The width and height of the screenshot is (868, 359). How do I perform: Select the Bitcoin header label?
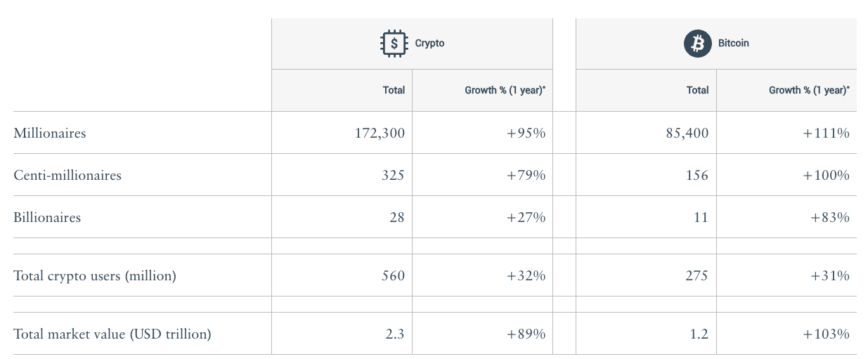click(x=733, y=44)
